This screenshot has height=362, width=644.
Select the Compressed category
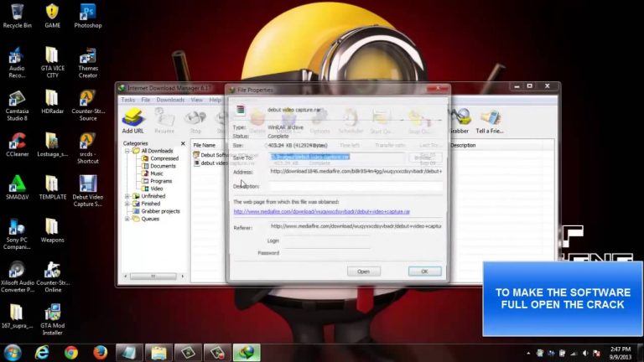160,158
